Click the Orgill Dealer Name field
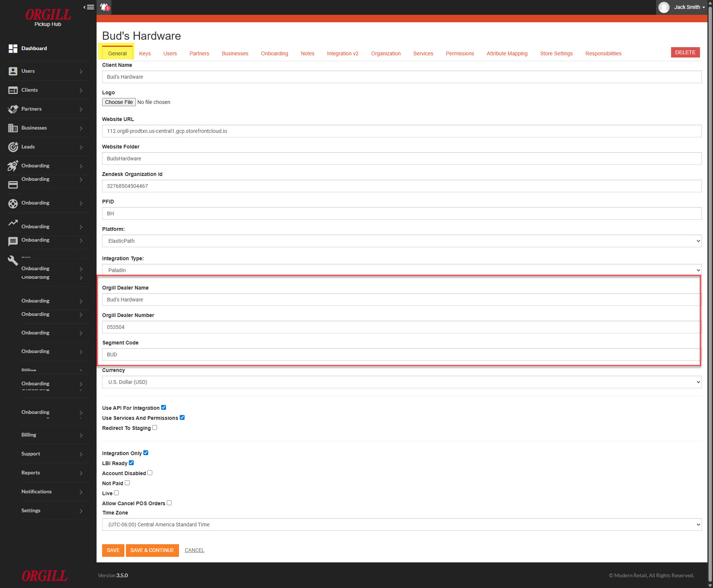This screenshot has width=713, height=588. click(401, 300)
